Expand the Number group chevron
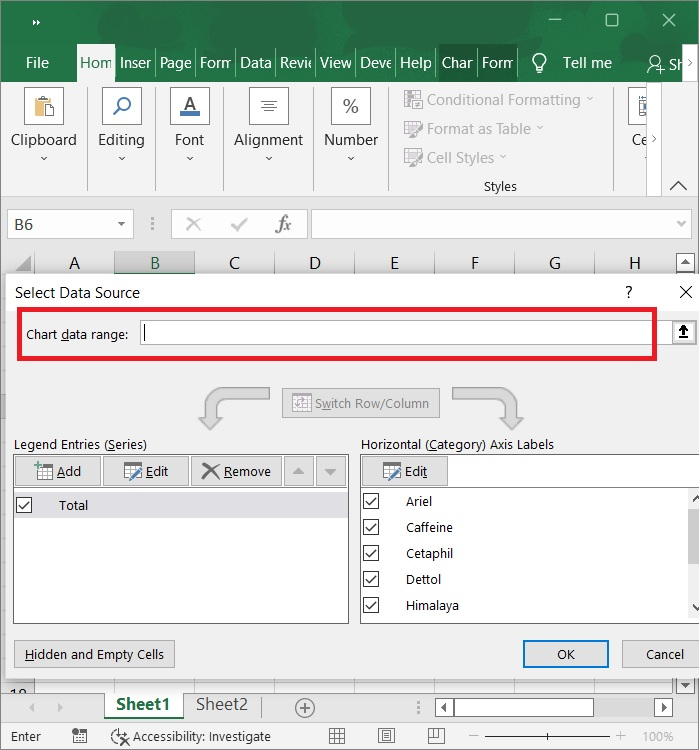The image size is (700, 750). pyautogui.click(x=351, y=158)
